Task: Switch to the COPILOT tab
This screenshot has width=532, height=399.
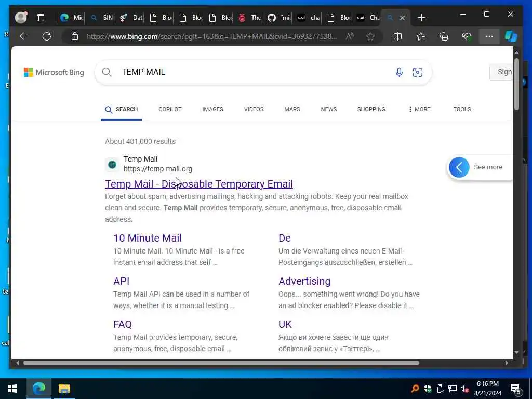Action: [170, 109]
